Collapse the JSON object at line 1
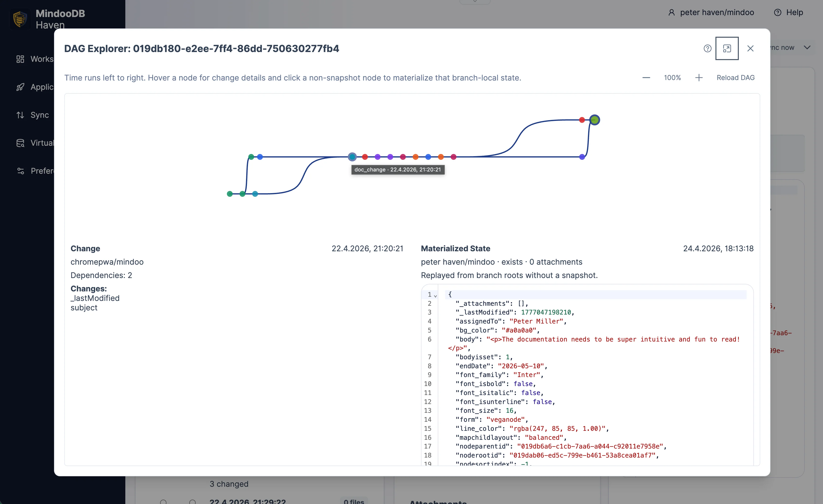 (436, 295)
